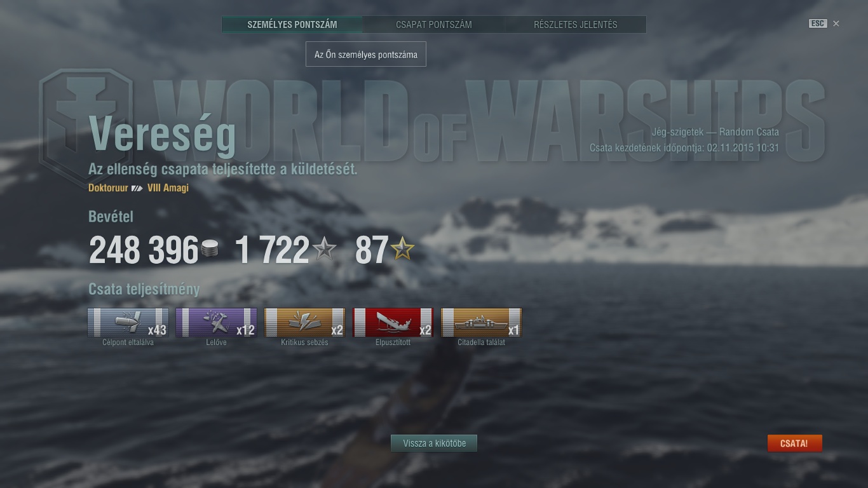
Task: Click the Doktoruur player name
Action: 108,188
